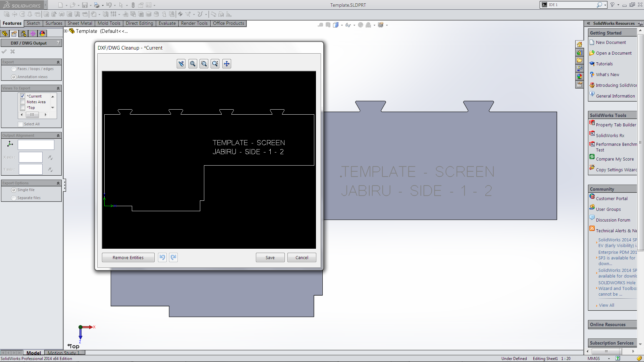The image size is (644, 362).
Task: Click the Remove Entities button
Action: click(128, 257)
